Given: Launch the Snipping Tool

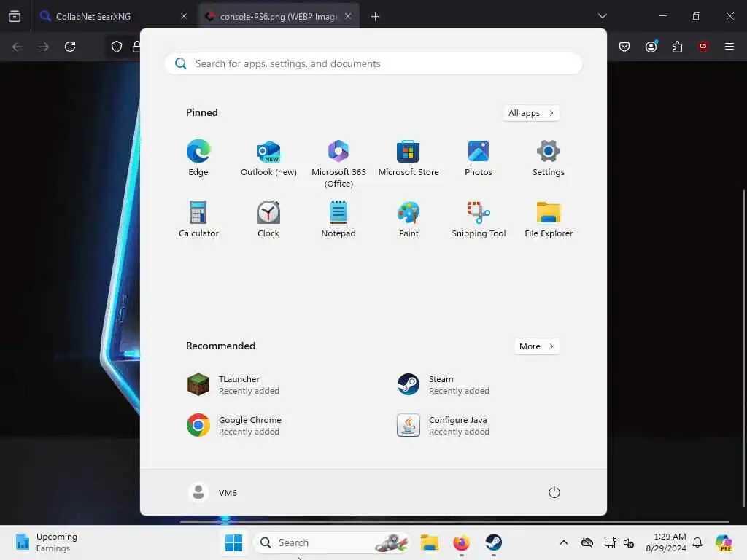Looking at the screenshot, I should pyautogui.click(x=479, y=219).
